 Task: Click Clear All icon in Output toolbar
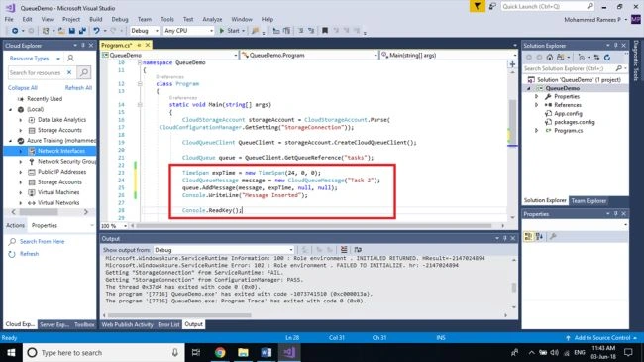pos(344,249)
